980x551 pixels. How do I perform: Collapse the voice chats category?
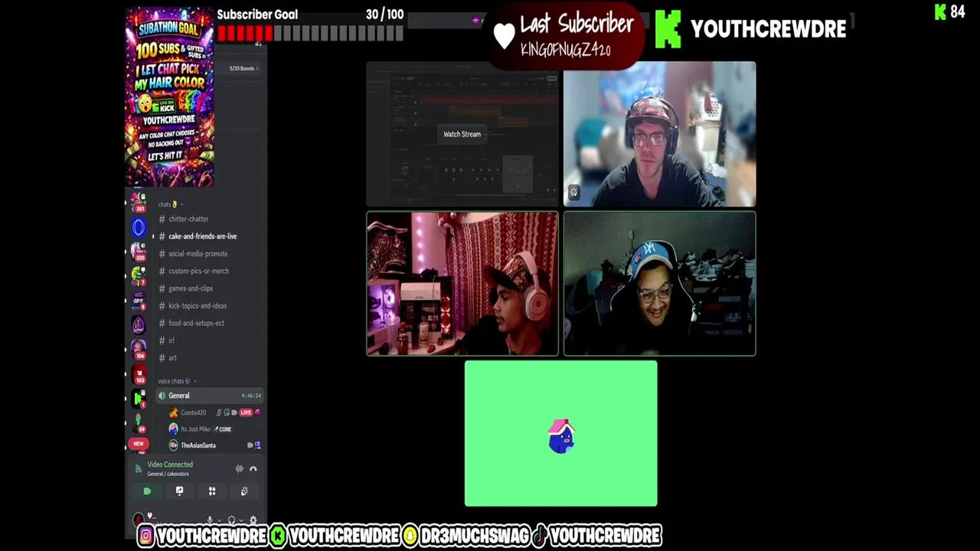point(177,381)
